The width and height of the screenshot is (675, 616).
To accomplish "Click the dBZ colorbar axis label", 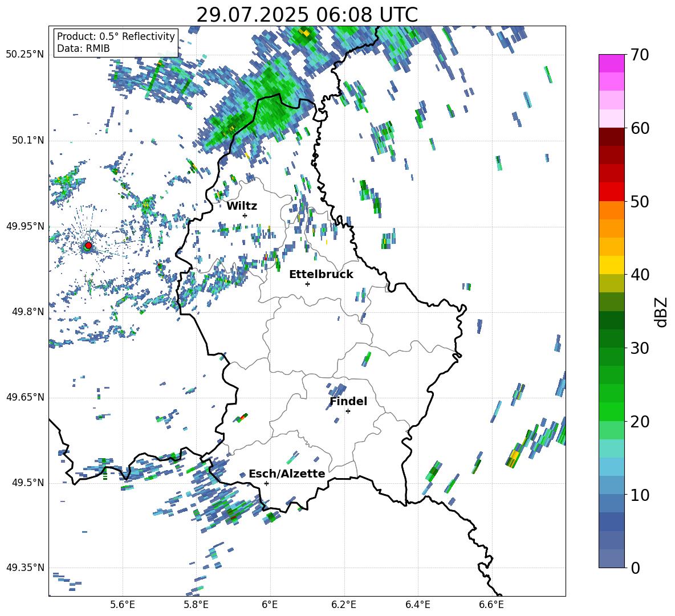I will (662, 312).
